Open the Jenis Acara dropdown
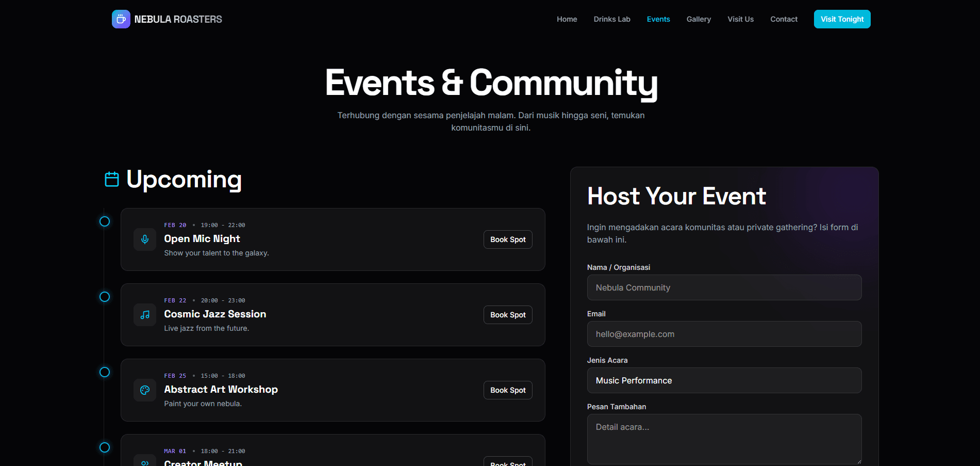The width and height of the screenshot is (980, 466). 724,380
